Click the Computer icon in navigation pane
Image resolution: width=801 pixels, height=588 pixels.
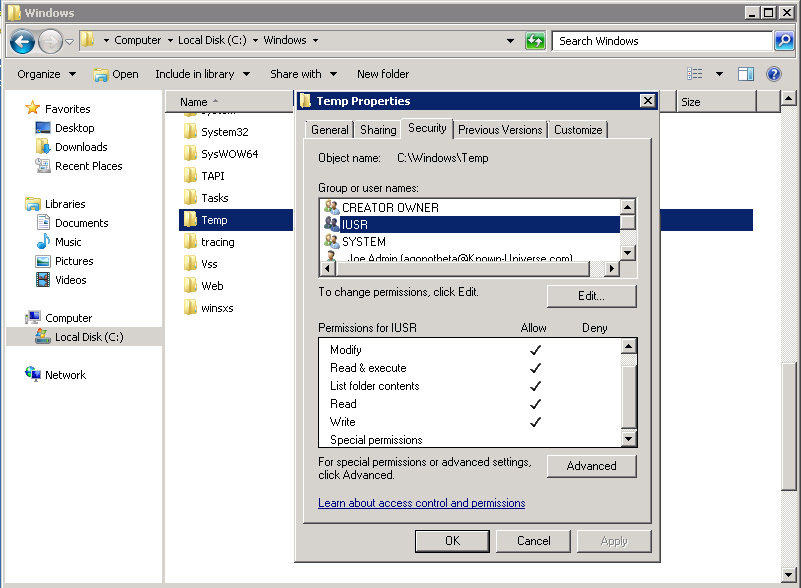(33, 317)
